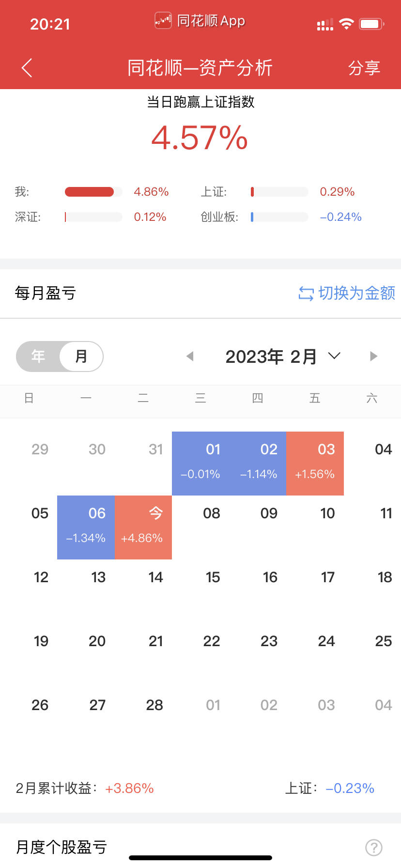
Task: Toggle display via 切换为金额
Action: click(x=347, y=293)
